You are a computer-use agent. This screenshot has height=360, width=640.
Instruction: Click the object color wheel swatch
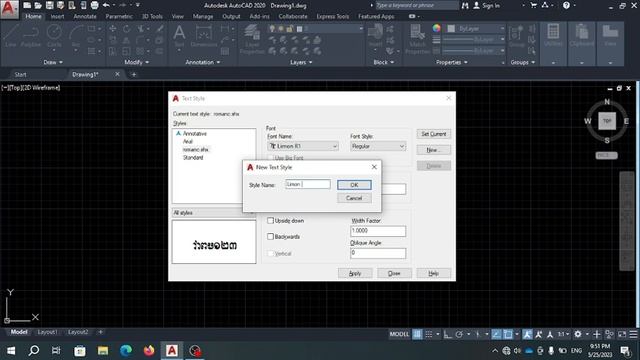pos(437,28)
